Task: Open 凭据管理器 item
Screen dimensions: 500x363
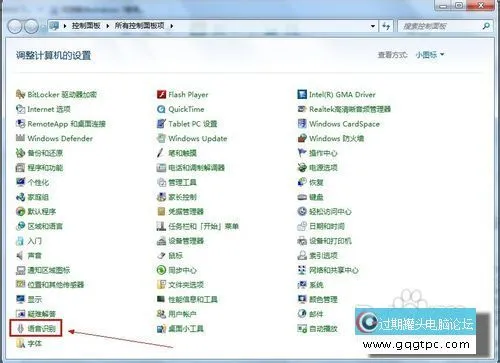Action: click(180, 211)
